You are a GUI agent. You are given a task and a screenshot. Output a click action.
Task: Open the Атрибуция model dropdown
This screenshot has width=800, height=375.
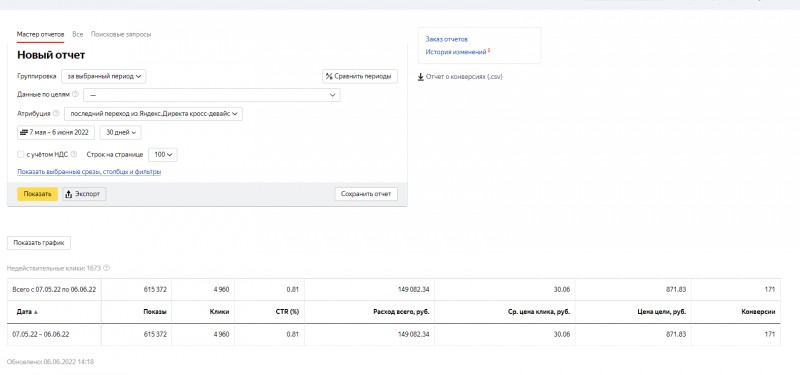(154, 114)
